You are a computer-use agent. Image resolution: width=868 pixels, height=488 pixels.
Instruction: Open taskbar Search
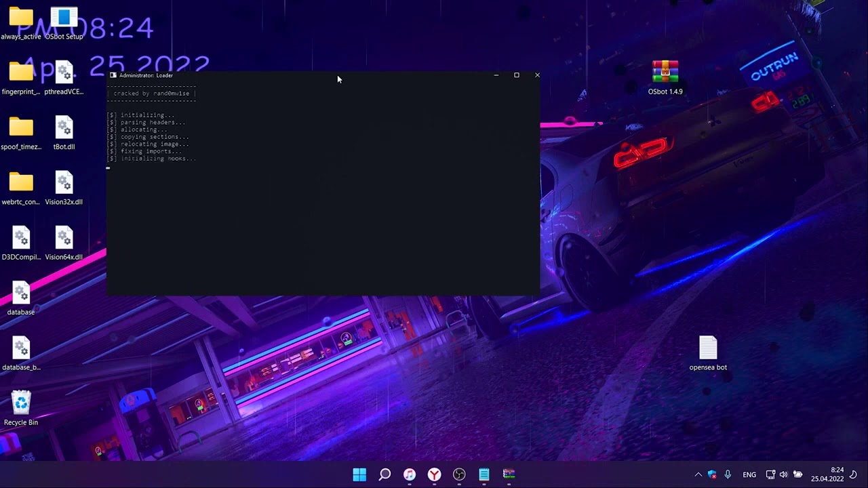tap(384, 474)
